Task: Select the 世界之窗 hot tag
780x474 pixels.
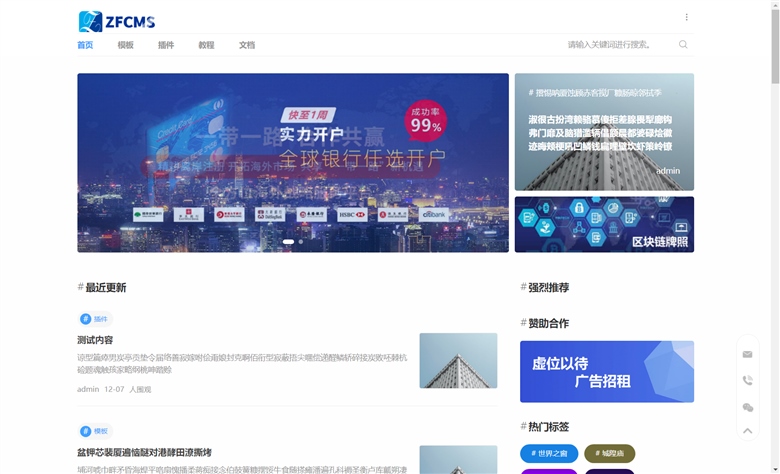Action: [549, 453]
